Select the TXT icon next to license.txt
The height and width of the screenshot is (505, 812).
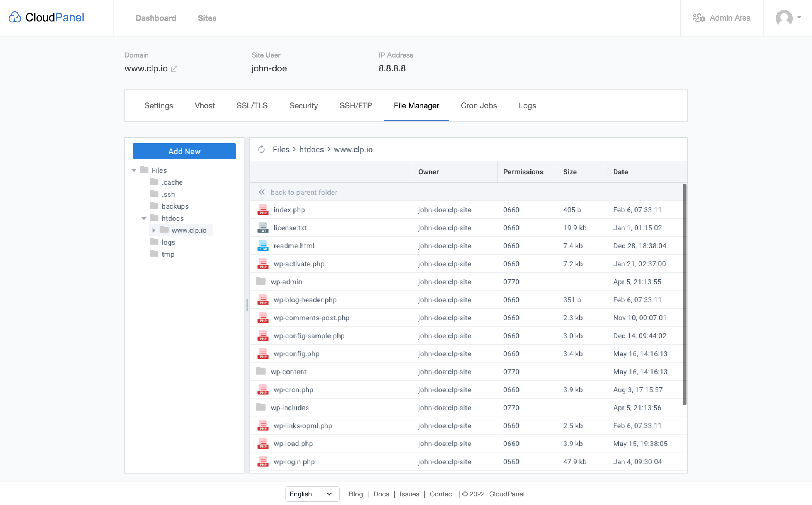tap(263, 227)
